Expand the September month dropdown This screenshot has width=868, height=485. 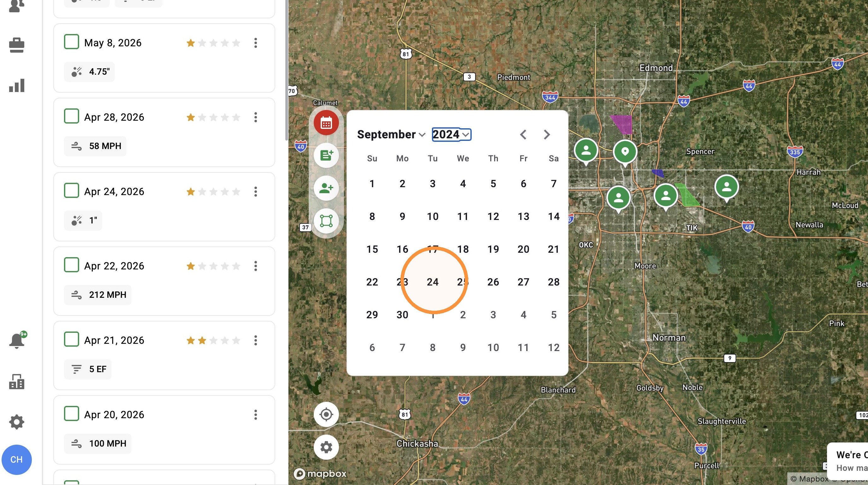[391, 134]
